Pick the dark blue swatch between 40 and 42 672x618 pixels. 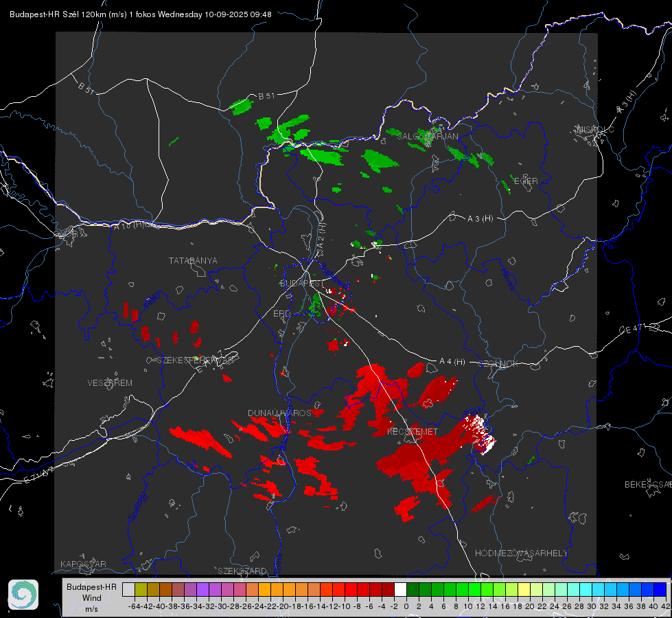coord(660,590)
